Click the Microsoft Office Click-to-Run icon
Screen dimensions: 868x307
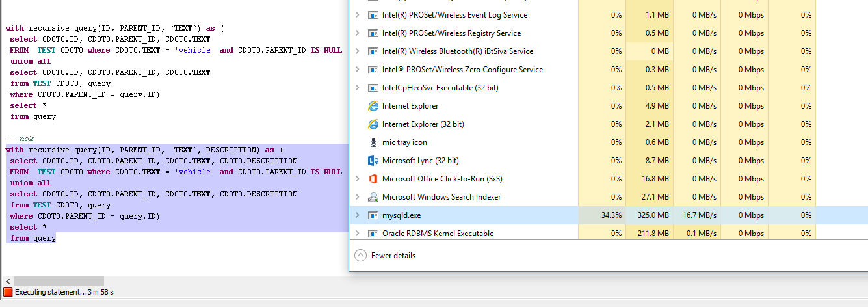pyautogui.click(x=373, y=179)
